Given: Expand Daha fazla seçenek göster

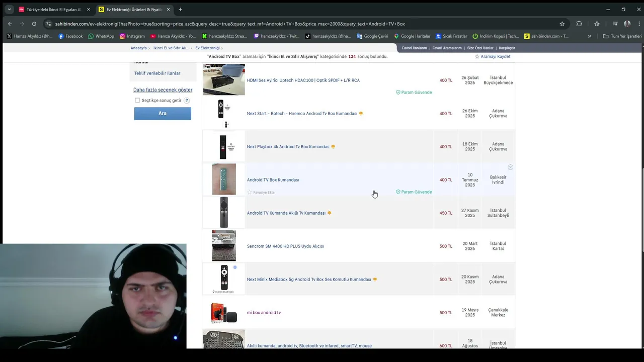Looking at the screenshot, I should point(163,90).
